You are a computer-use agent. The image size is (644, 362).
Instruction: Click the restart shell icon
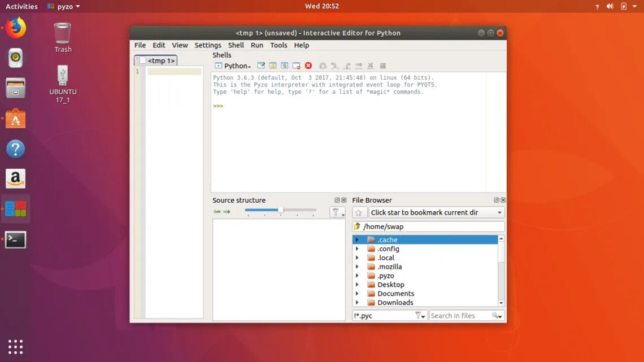coord(284,66)
